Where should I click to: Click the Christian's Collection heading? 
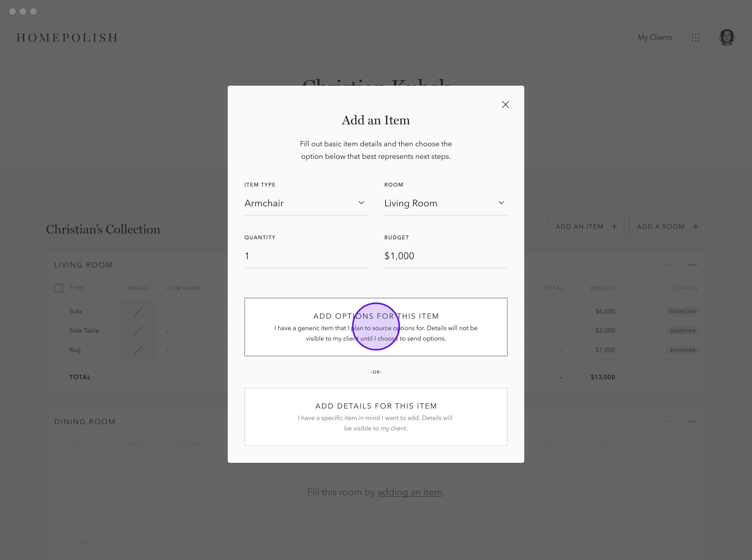click(x=103, y=229)
